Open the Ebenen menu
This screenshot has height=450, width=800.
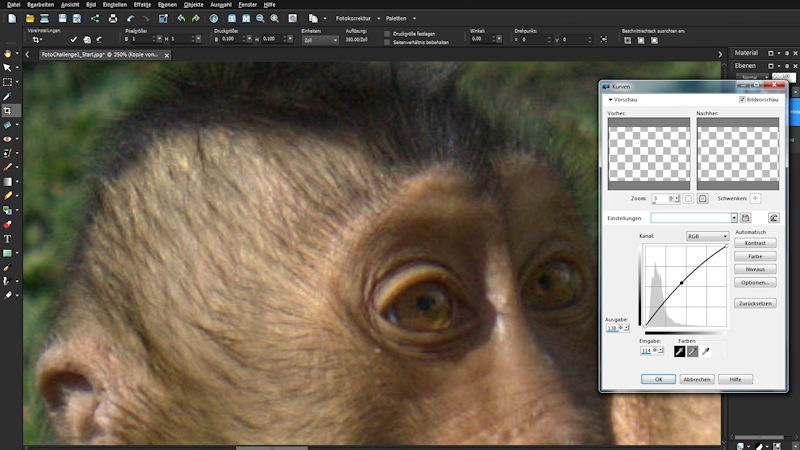pos(167,5)
